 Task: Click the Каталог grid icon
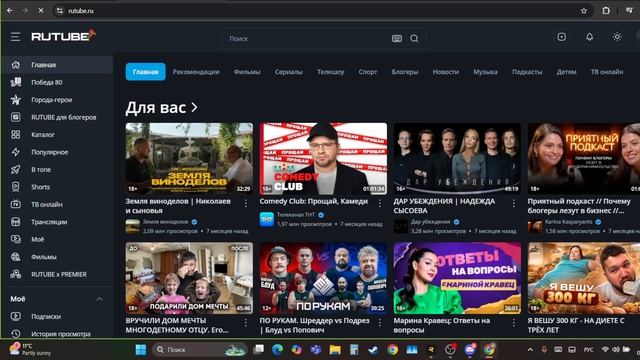tap(16, 135)
